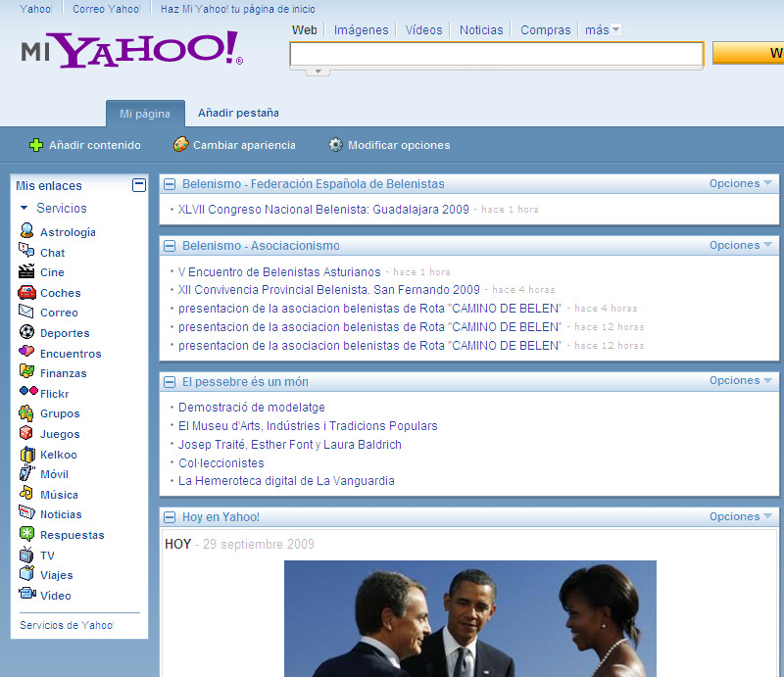Open La Hemeroteca digital de La Vanguardia
Viewport: 784px width, 677px height.
[286, 481]
